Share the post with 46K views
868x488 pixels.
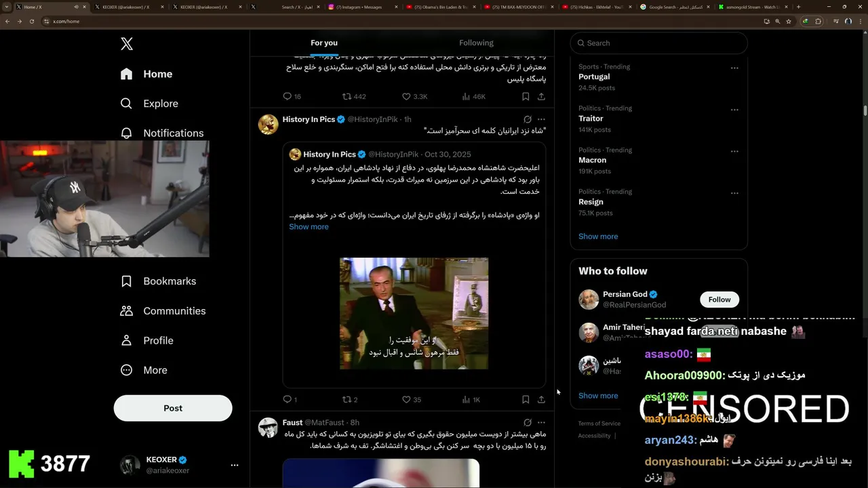tap(541, 96)
